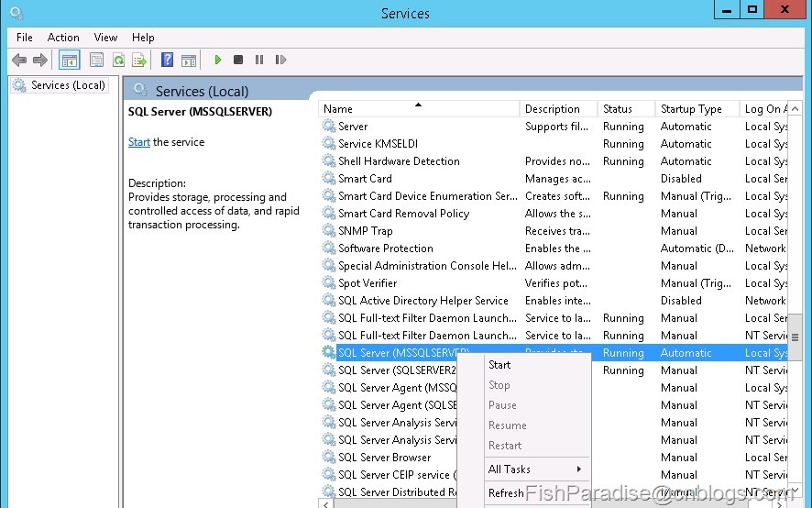Toggle Show/Hide Action Pane icon
The height and width of the screenshot is (508, 812).
coord(189,61)
